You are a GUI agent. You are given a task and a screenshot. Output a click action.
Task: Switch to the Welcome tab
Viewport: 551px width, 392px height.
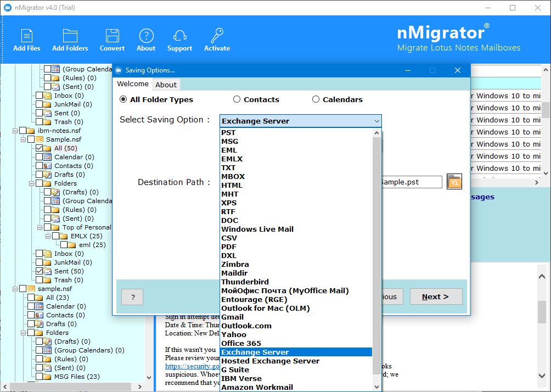(133, 84)
